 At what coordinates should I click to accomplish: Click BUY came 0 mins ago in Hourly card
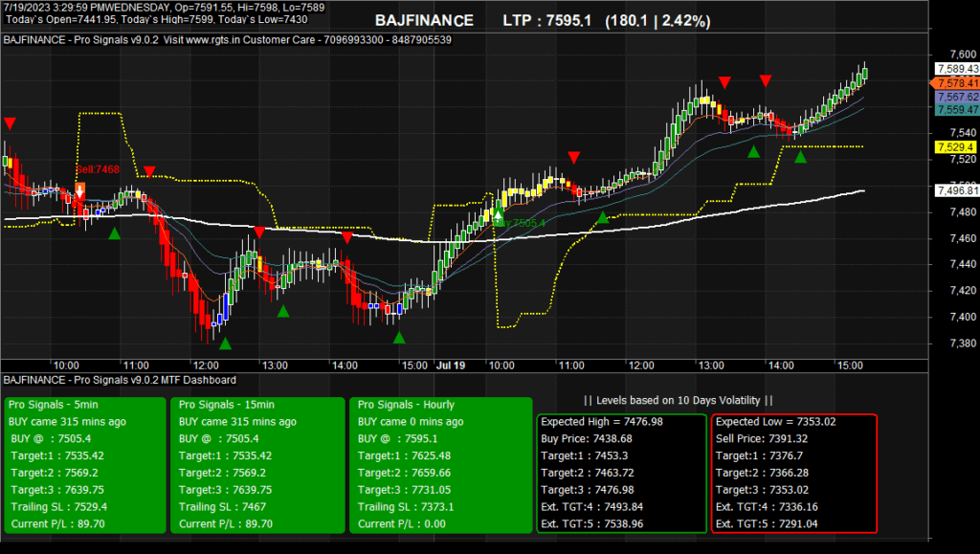(x=411, y=422)
